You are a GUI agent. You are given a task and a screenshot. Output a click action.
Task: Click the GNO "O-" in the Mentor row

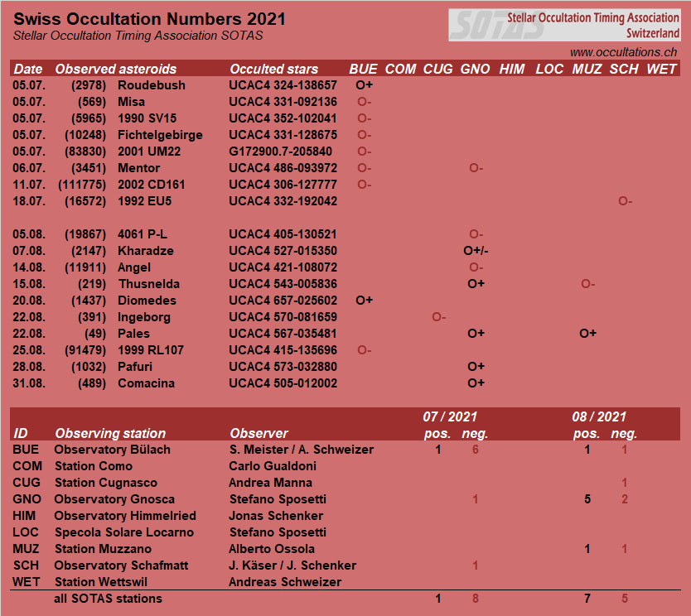coord(476,168)
